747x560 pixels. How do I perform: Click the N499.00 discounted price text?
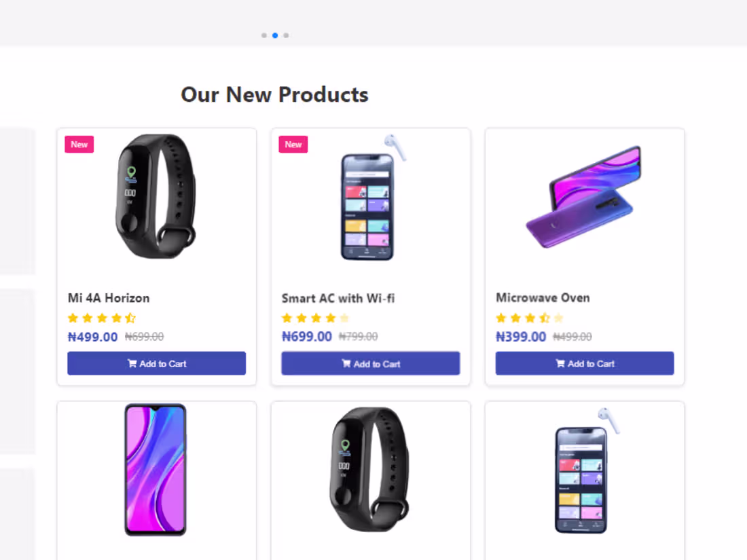pos(93,336)
